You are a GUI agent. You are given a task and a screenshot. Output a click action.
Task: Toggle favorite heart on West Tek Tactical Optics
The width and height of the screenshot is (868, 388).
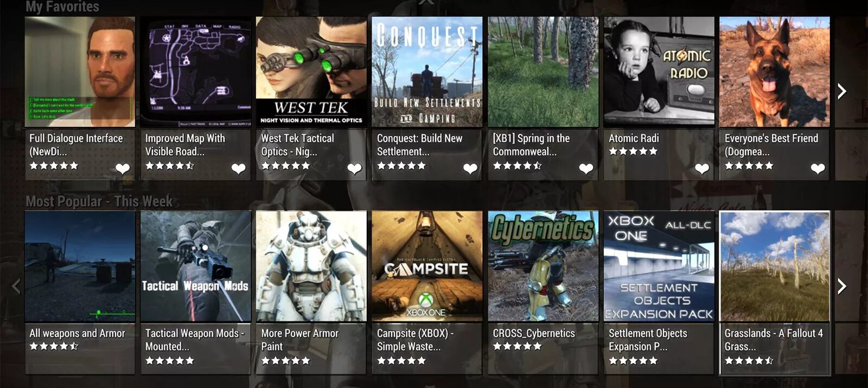[354, 169]
